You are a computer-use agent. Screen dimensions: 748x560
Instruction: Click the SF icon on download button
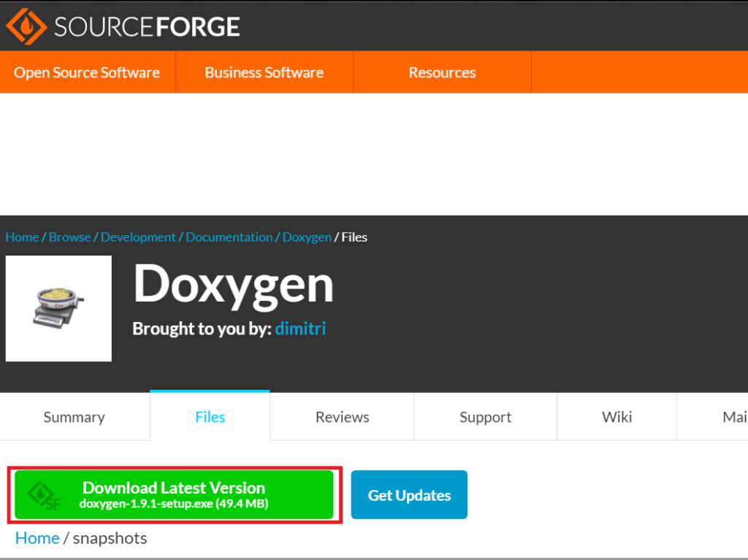click(45, 495)
